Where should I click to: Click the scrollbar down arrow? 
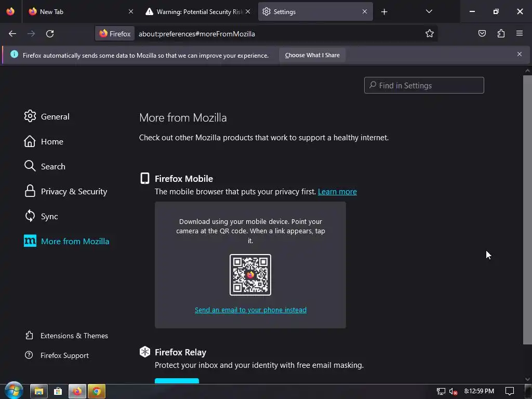(x=527, y=379)
